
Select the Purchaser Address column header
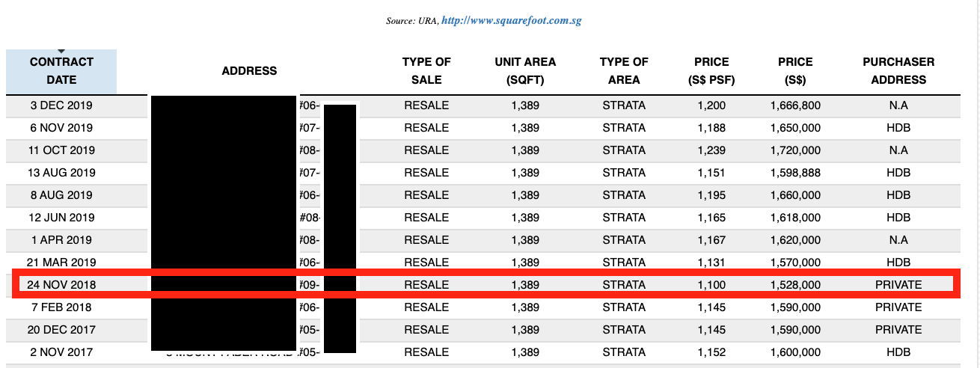click(898, 71)
